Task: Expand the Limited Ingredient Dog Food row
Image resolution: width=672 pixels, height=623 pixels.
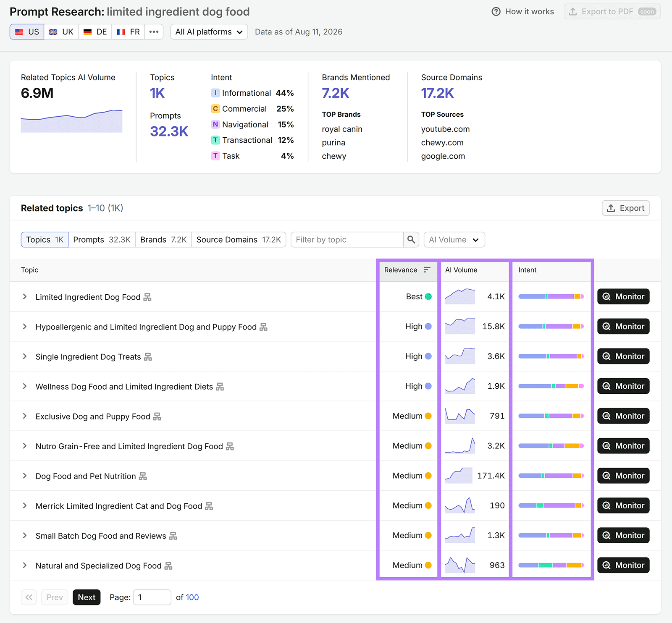Action: pos(25,297)
